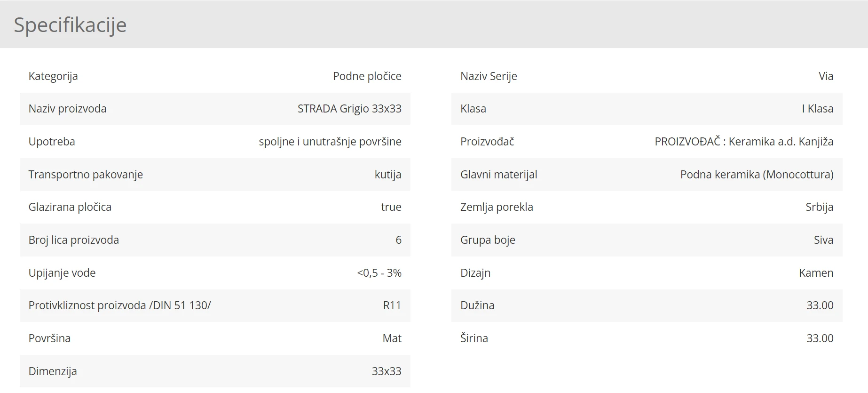Click the Širina label

click(x=474, y=338)
